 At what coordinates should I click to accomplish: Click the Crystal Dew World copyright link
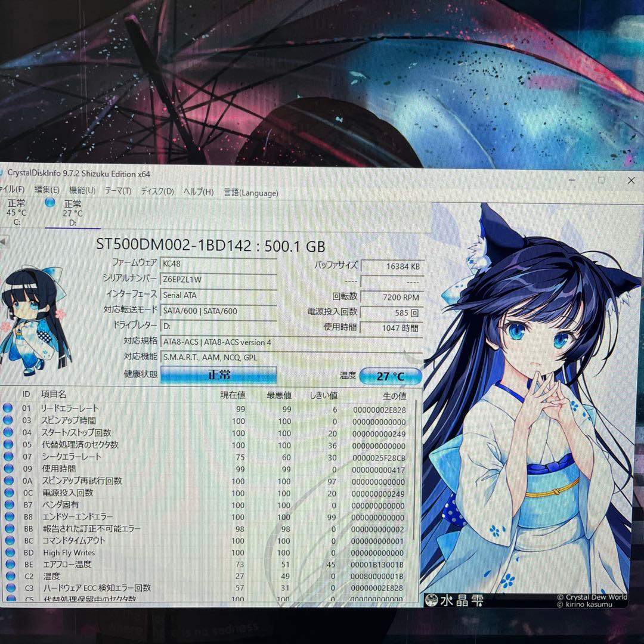point(592,597)
